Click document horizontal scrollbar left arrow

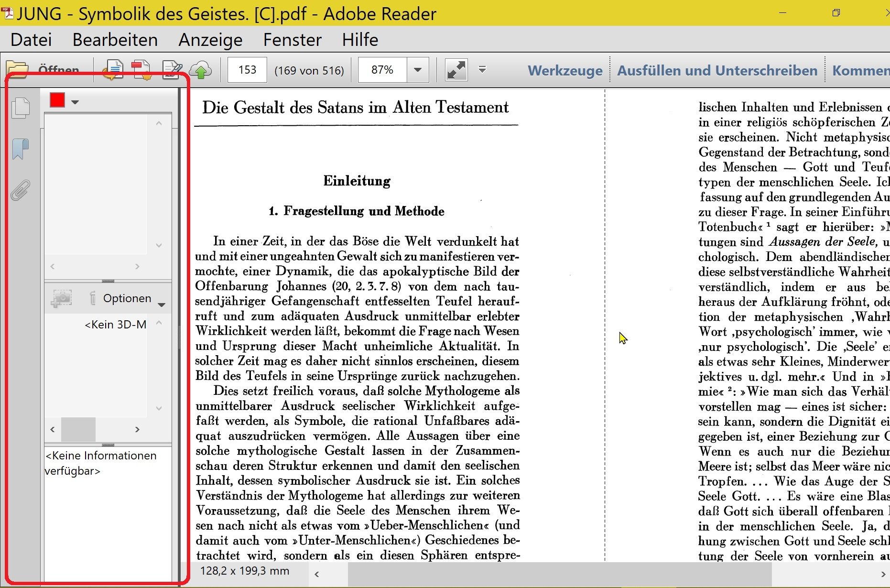316,574
